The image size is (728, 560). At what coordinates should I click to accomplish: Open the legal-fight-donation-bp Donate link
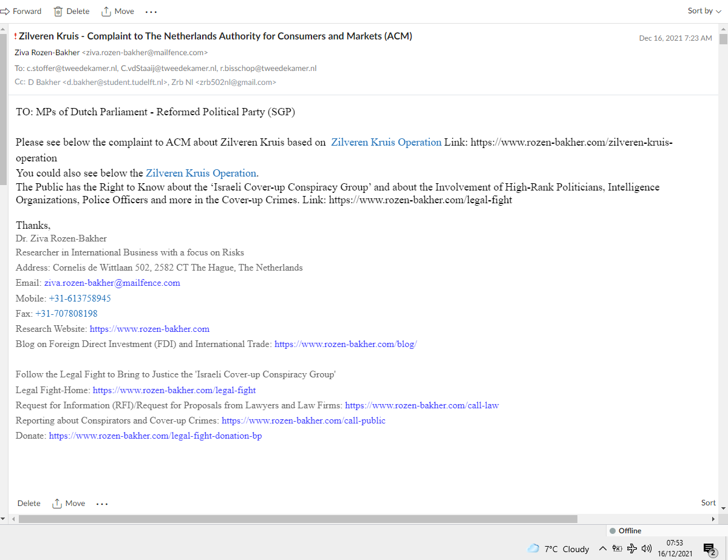coord(155,436)
